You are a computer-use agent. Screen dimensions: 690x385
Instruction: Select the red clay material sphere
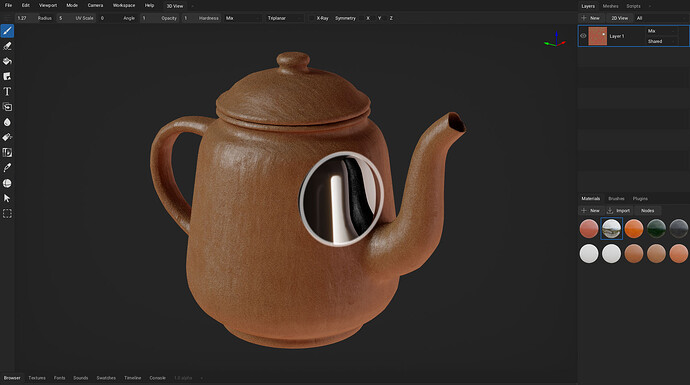coord(589,229)
